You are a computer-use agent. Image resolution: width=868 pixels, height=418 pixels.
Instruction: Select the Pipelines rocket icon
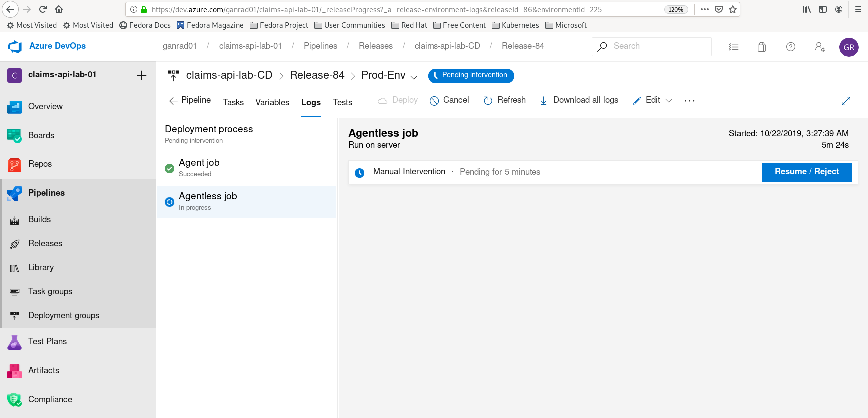point(14,193)
